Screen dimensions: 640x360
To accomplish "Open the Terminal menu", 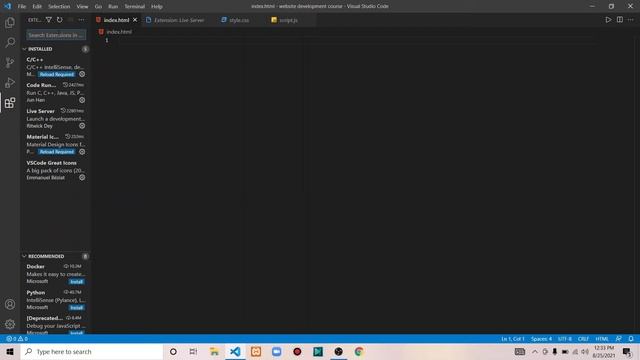I will click(x=134, y=7).
